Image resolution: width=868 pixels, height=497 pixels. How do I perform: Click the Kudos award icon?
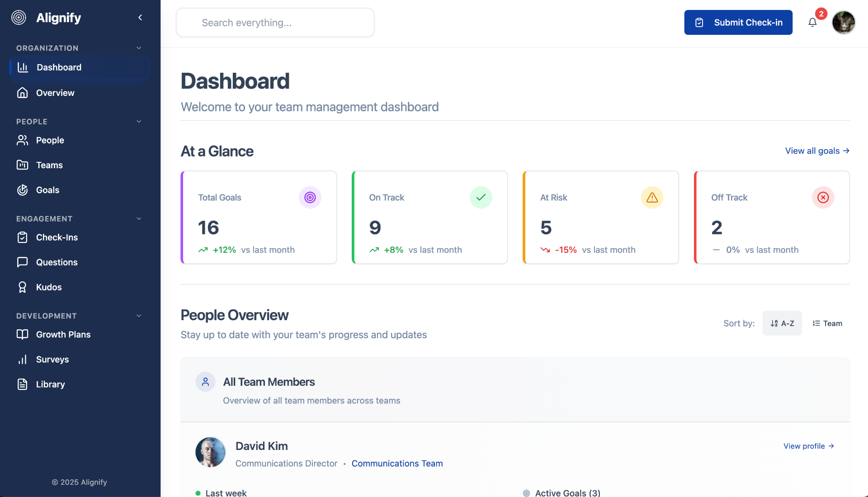point(23,287)
